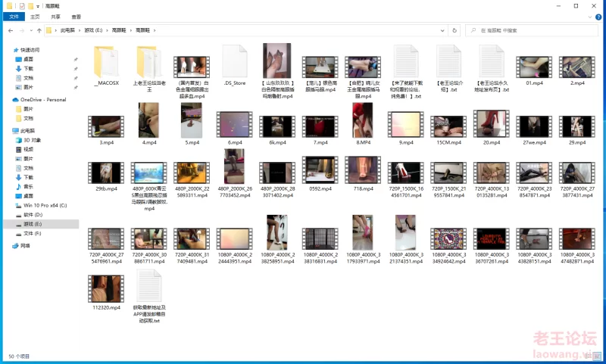The width and height of the screenshot is (606, 364).
Task: Click the New folder icon in title bar
Action: pos(30,6)
